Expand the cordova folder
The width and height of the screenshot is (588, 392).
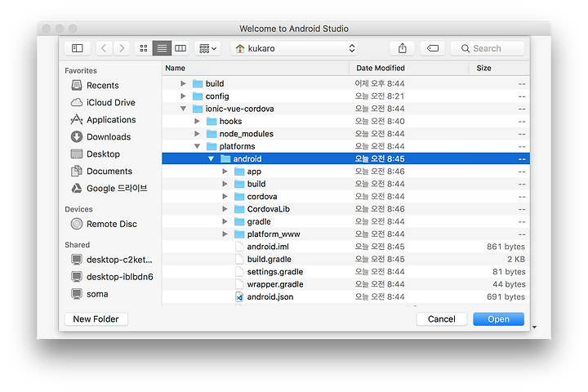(225, 197)
